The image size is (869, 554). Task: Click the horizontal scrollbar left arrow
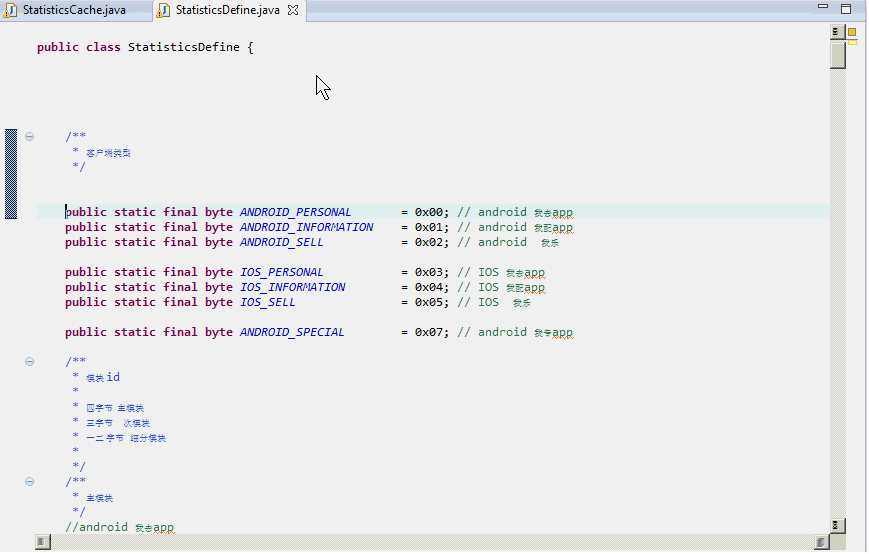coord(43,541)
